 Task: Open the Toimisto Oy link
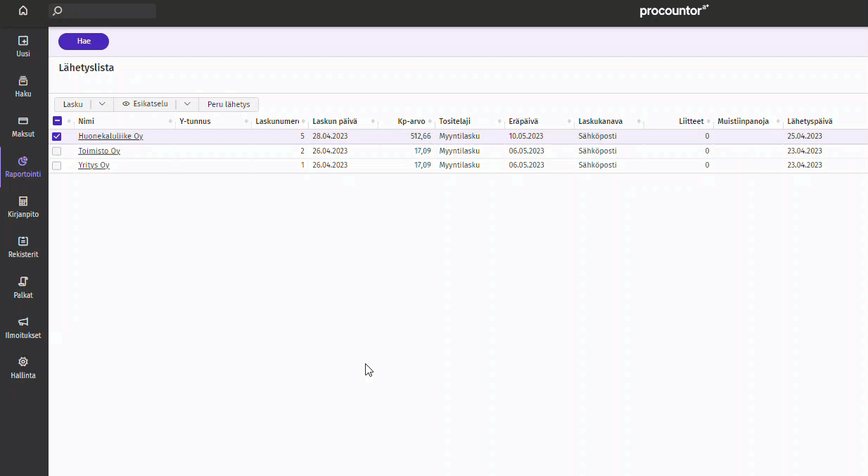coord(99,151)
